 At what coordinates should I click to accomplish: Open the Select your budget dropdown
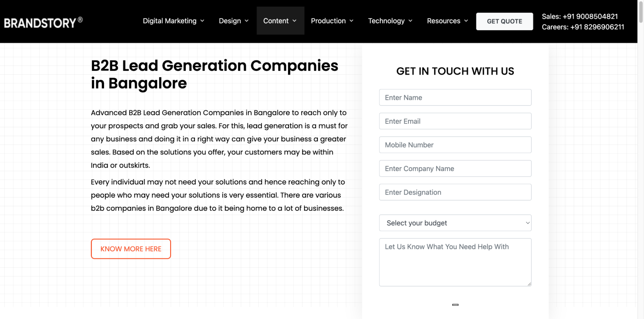pos(455,223)
